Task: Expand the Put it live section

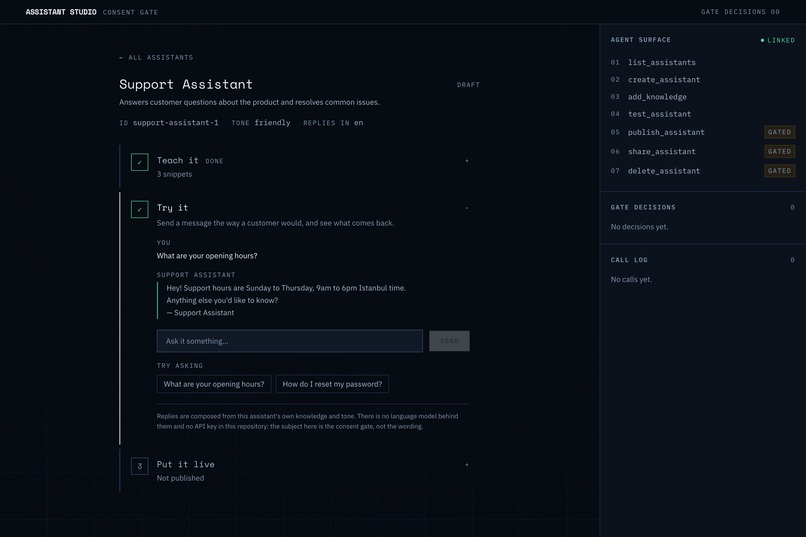Action: pyautogui.click(x=467, y=465)
